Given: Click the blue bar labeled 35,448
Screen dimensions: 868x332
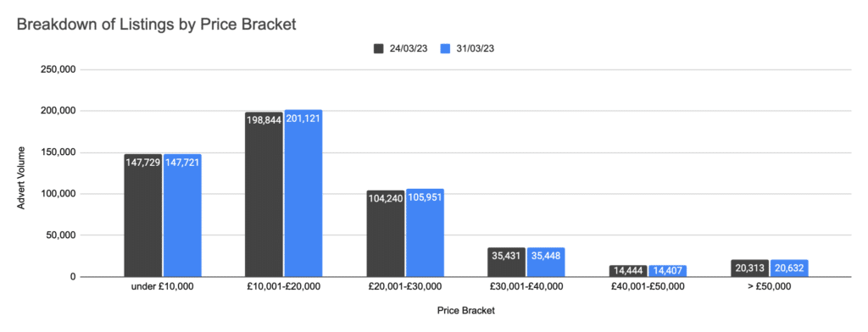Looking at the screenshot, I should [546, 262].
